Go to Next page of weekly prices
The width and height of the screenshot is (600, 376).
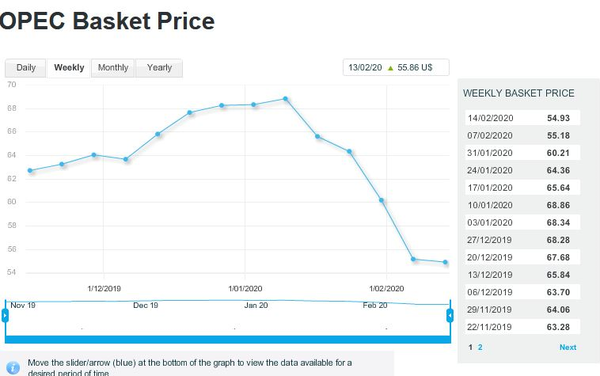(x=567, y=347)
